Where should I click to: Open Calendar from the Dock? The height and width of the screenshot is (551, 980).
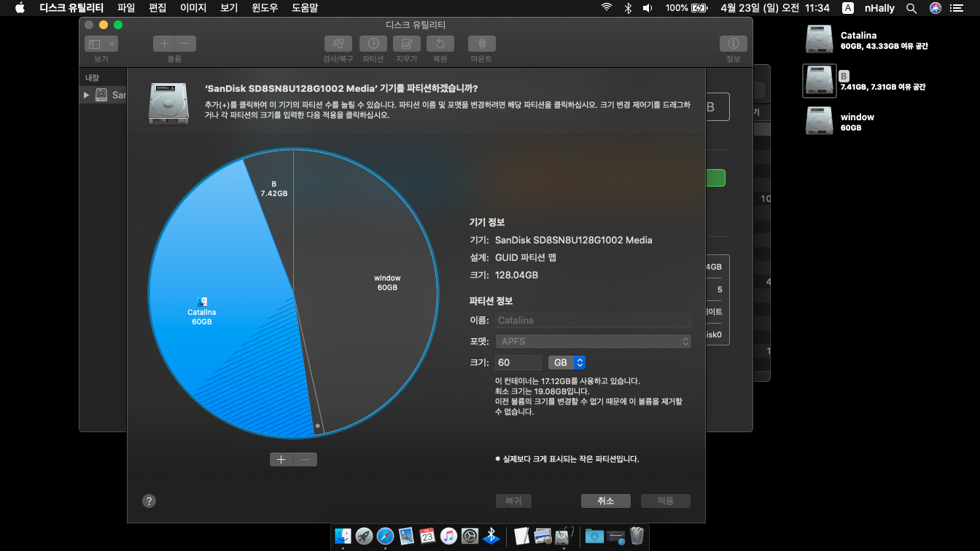click(427, 536)
